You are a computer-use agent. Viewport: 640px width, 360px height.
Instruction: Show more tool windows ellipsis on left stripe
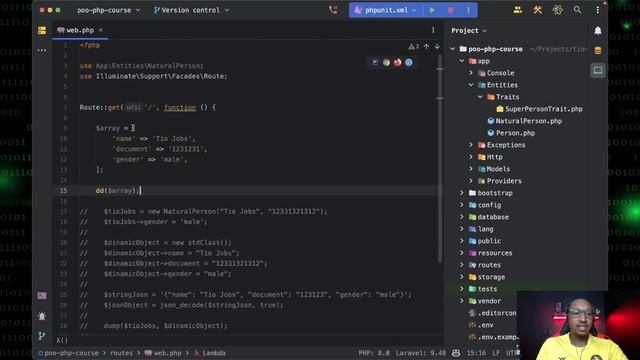[42, 50]
